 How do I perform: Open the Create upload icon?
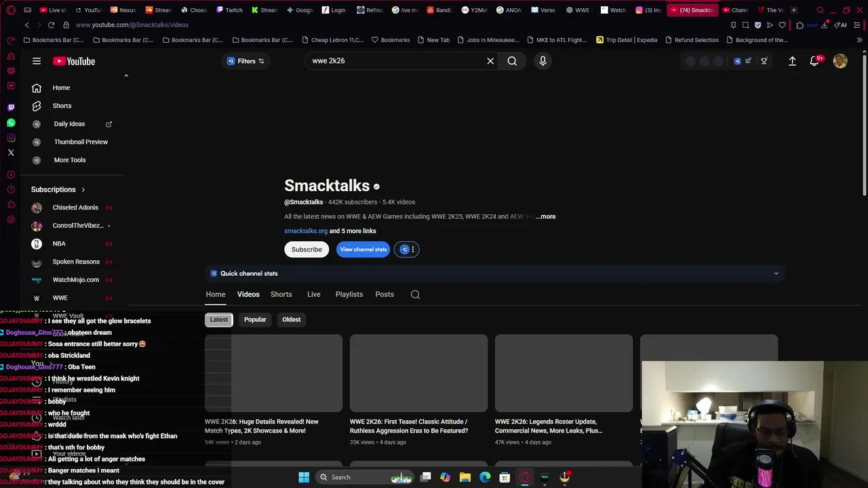[792, 61]
